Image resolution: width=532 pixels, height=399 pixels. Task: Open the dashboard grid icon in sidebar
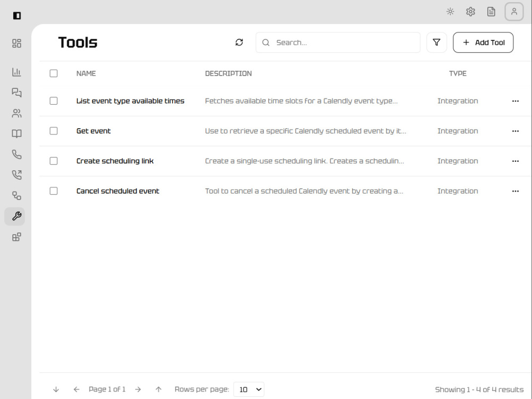[x=16, y=44]
